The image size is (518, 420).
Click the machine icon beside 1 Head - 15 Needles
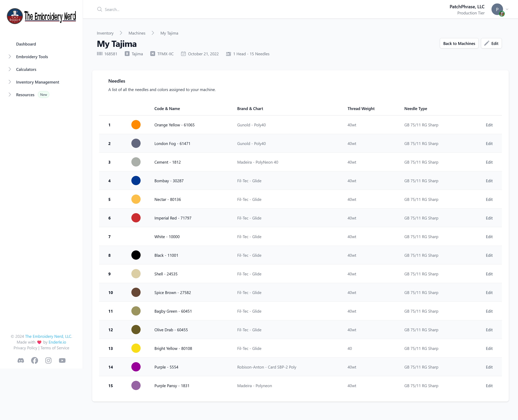(228, 54)
